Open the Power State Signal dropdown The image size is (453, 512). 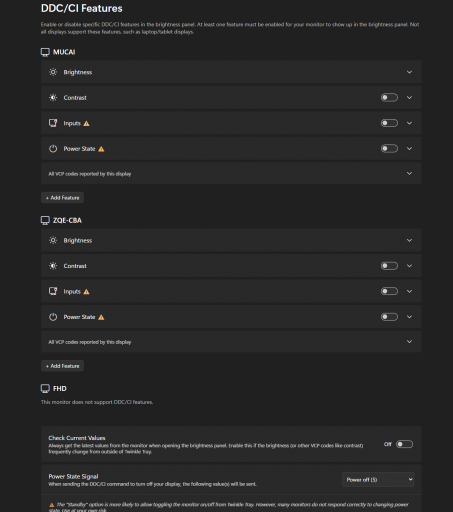point(378,480)
